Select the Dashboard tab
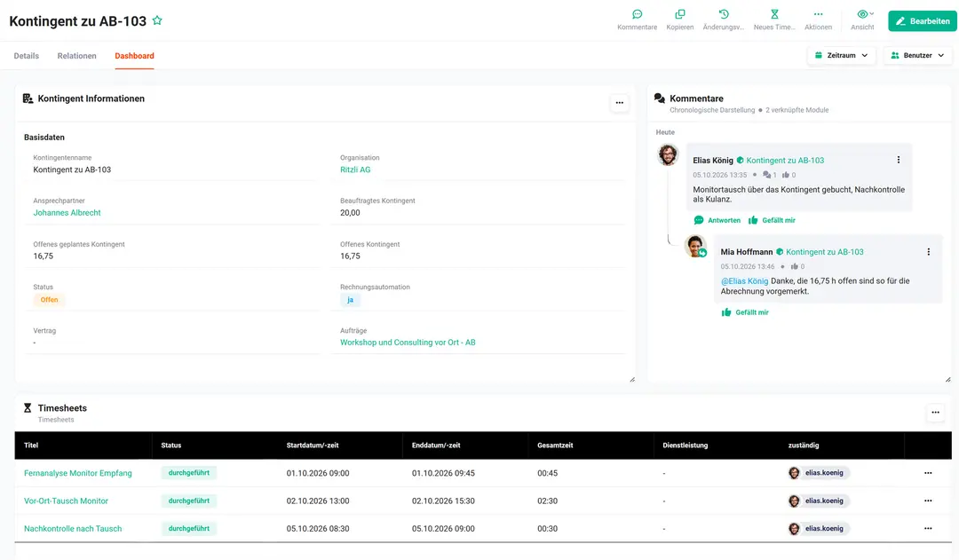 tap(135, 56)
